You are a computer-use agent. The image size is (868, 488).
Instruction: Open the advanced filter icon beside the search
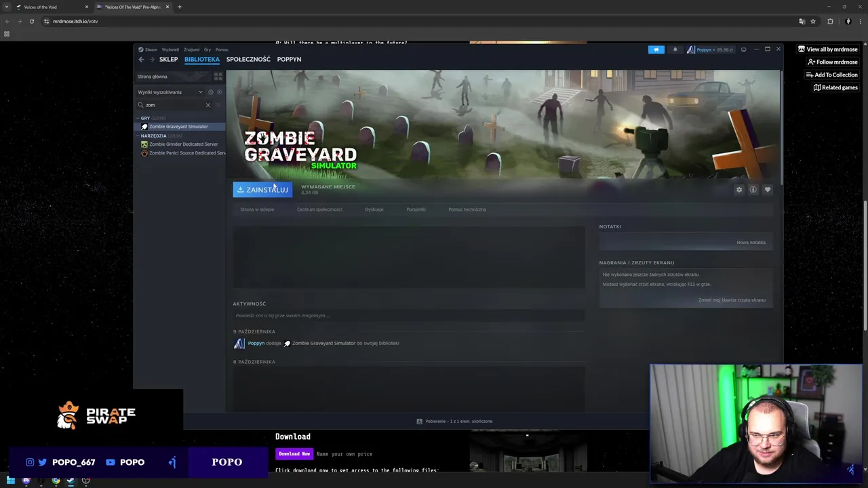pyautogui.click(x=218, y=105)
